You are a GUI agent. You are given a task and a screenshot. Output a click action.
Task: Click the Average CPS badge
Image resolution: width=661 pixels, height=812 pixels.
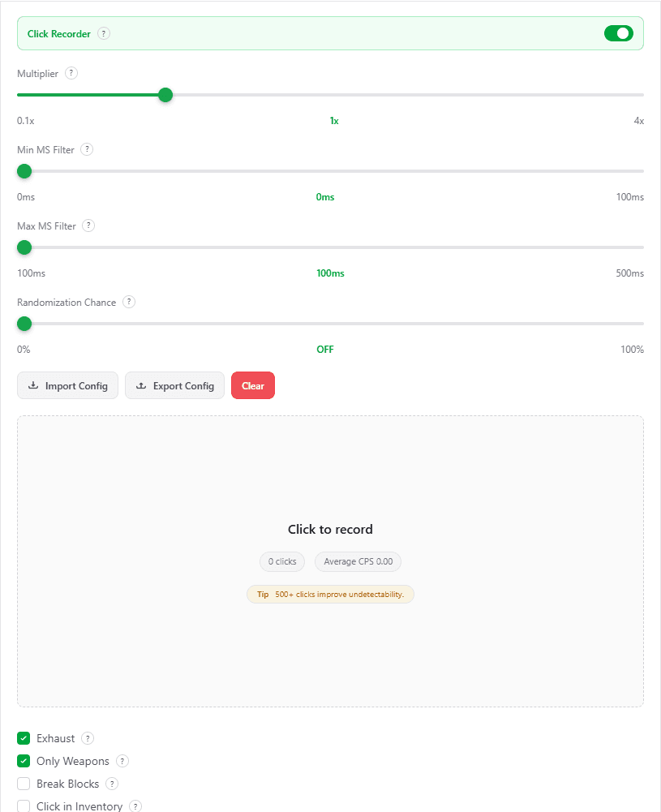point(358,561)
